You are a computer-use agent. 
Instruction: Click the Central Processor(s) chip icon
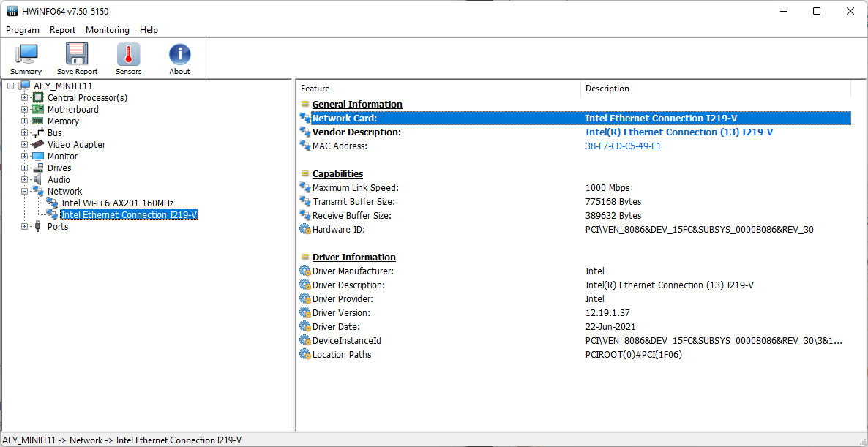pyautogui.click(x=37, y=98)
